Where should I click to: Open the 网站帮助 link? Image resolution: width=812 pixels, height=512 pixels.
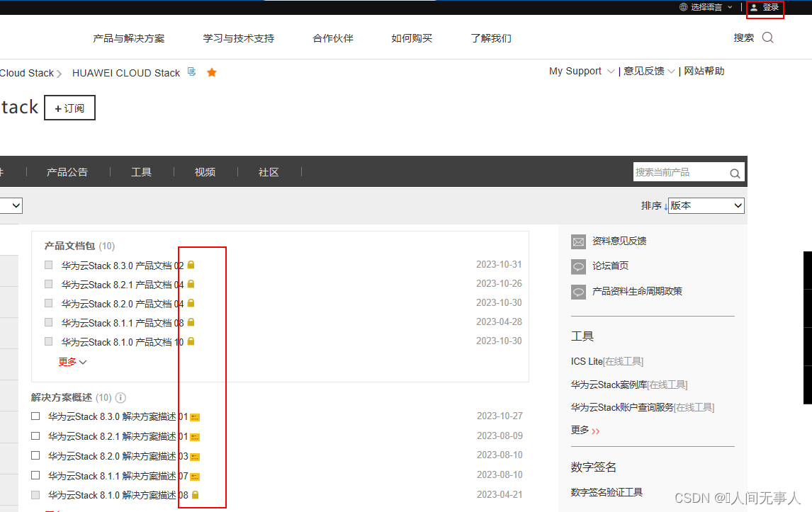(704, 71)
